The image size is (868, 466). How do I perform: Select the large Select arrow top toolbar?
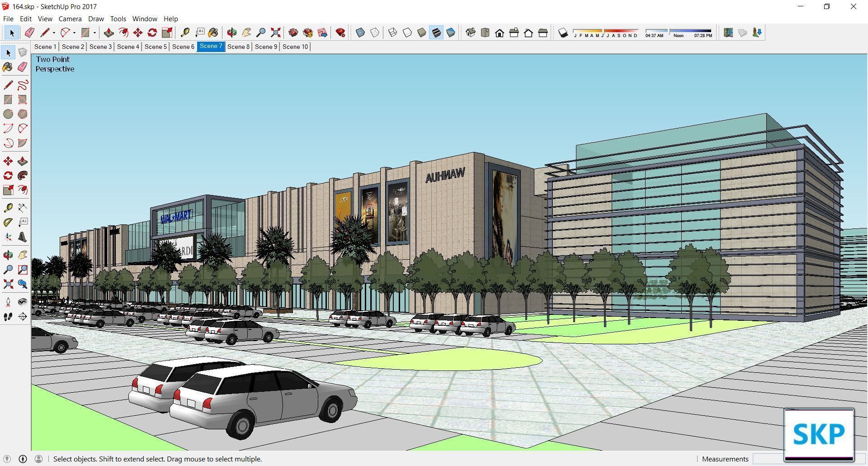tap(12, 33)
